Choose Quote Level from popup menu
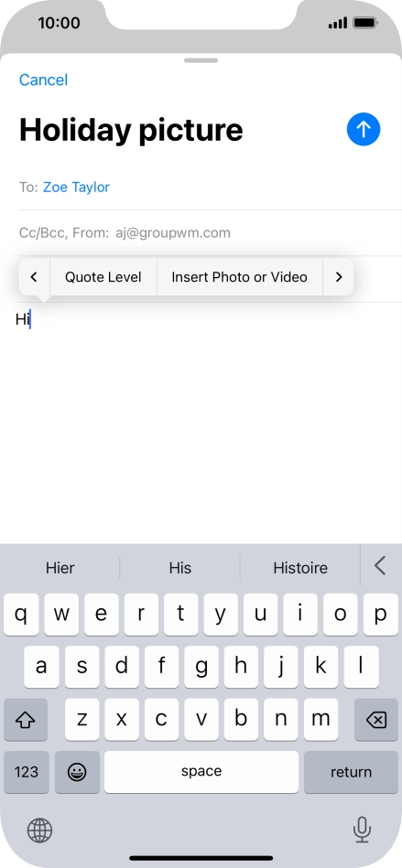Image resolution: width=402 pixels, height=868 pixels. click(103, 277)
